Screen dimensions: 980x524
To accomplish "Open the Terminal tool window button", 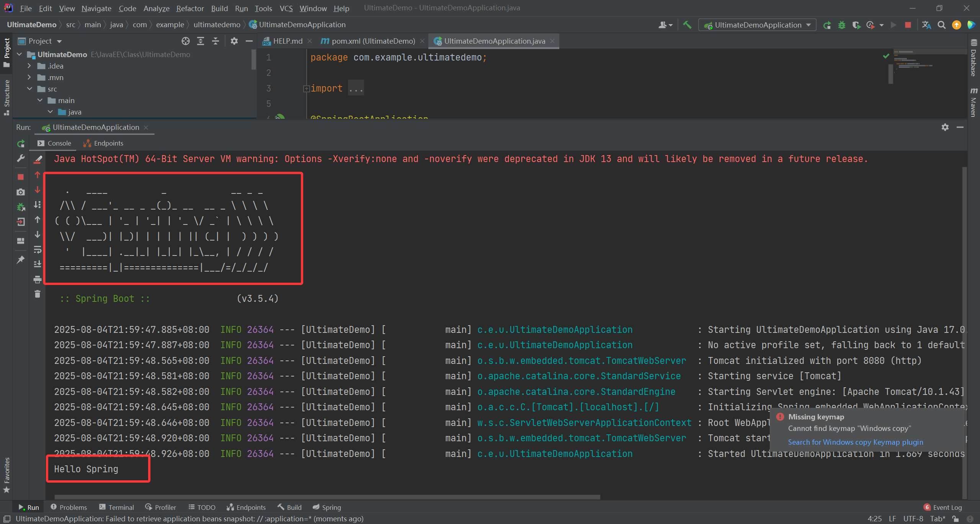I will pos(117,507).
